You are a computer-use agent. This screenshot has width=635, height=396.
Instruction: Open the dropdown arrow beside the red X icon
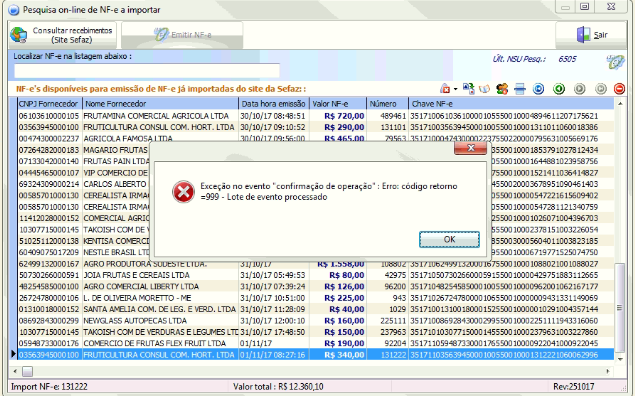pos(455,89)
